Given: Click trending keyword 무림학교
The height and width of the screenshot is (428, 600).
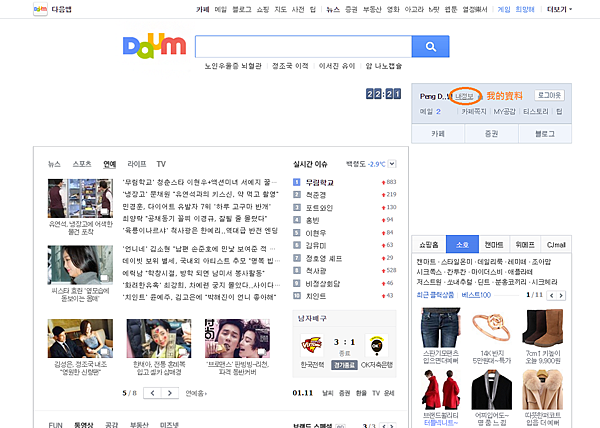Looking at the screenshot, I should pyautogui.click(x=320, y=182).
